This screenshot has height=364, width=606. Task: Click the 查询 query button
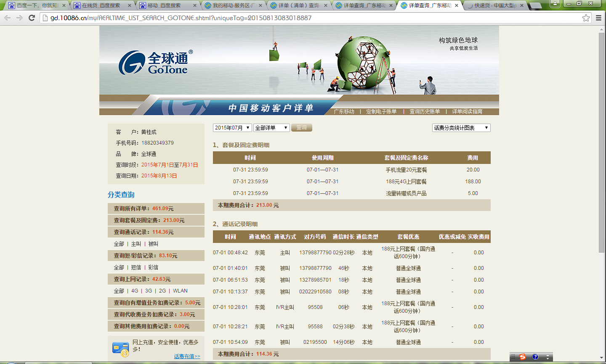click(302, 128)
